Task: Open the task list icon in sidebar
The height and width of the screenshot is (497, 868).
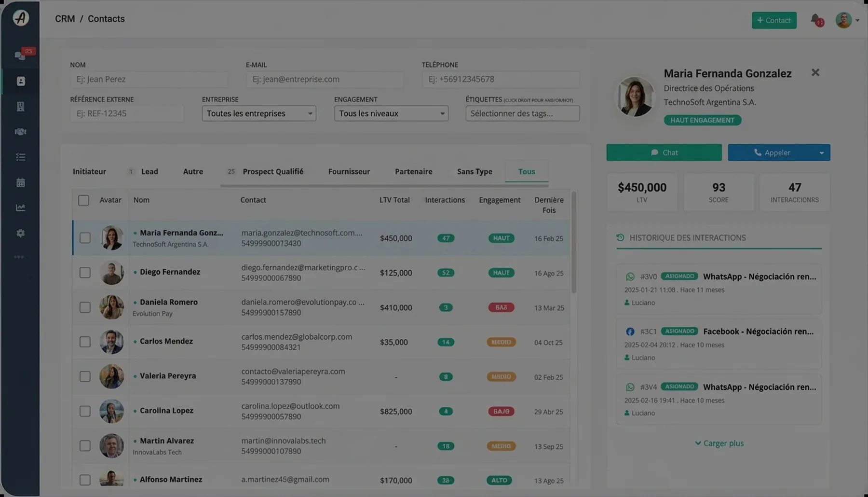Action: [x=21, y=157]
